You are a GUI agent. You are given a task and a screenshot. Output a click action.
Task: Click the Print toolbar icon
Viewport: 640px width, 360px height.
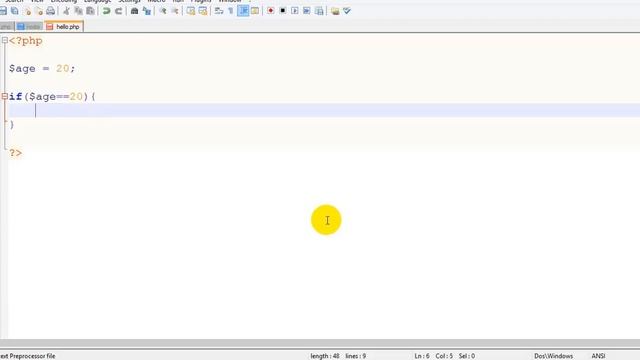[50, 11]
